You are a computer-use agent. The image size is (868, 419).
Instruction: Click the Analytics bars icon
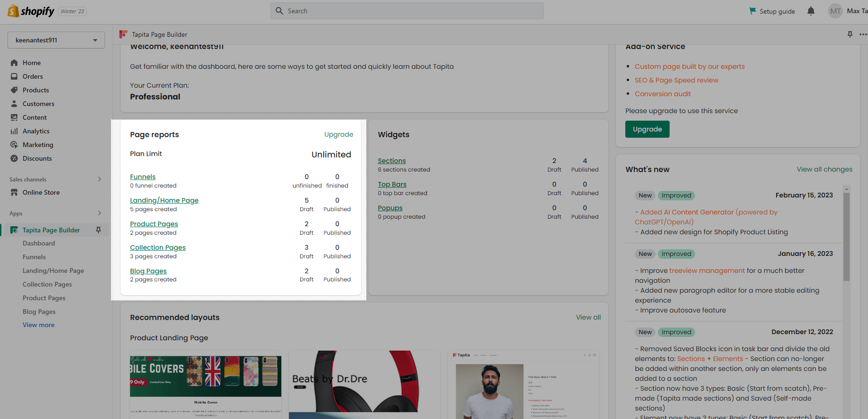coord(14,131)
